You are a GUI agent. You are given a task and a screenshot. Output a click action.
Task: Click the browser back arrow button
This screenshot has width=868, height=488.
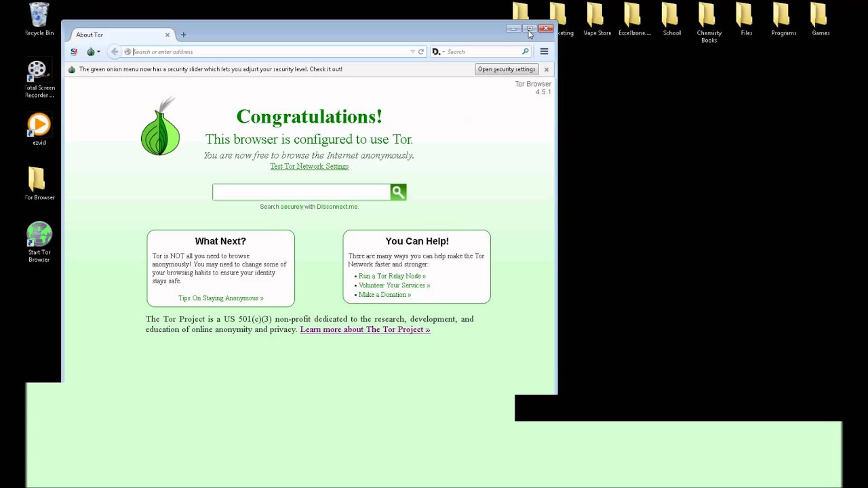pos(115,52)
